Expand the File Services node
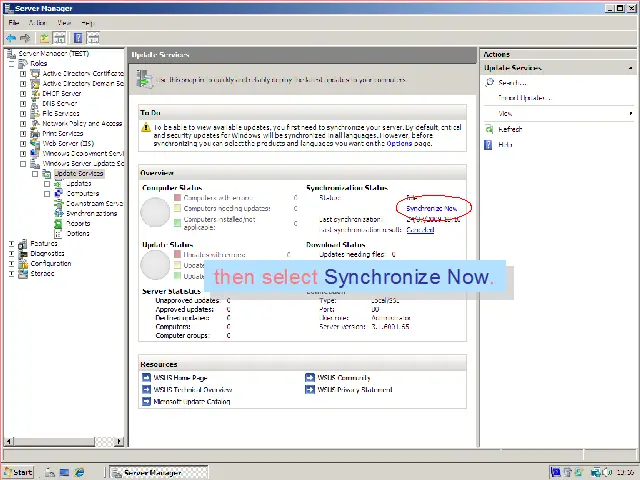 23,113
